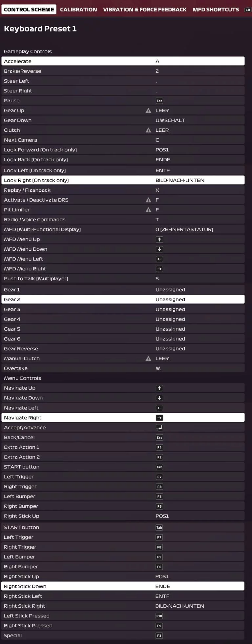Screen dimensions: 252x644
Task: Click the left arrow key for MFD Menu Left
Action: 159,259
